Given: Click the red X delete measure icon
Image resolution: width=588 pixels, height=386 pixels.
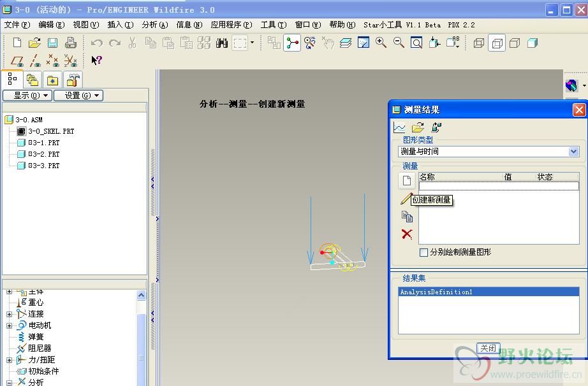Looking at the screenshot, I should (x=407, y=234).
